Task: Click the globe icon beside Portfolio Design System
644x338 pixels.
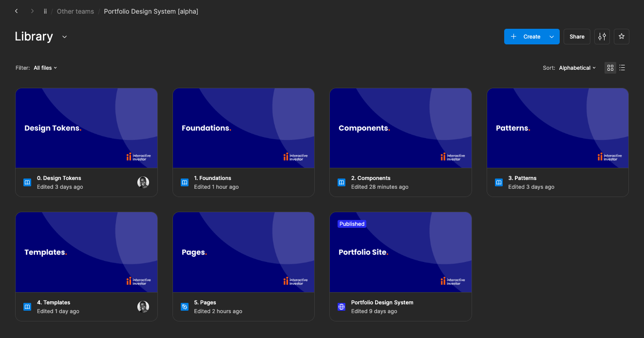Action: 341,307
